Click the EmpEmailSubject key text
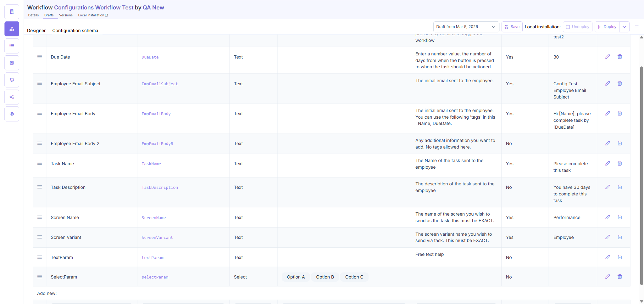This screenshot has width=644, height=304. [160, 84]
